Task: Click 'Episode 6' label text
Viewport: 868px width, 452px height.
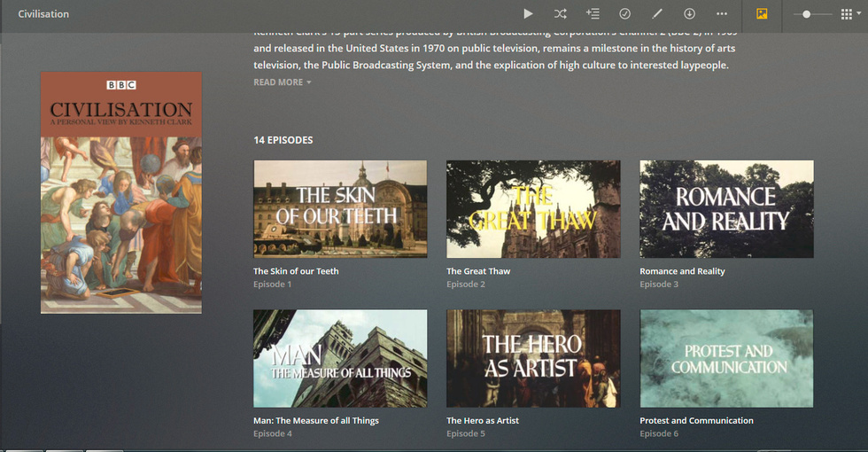Action: pyautogui.click(x=659, y=433)
